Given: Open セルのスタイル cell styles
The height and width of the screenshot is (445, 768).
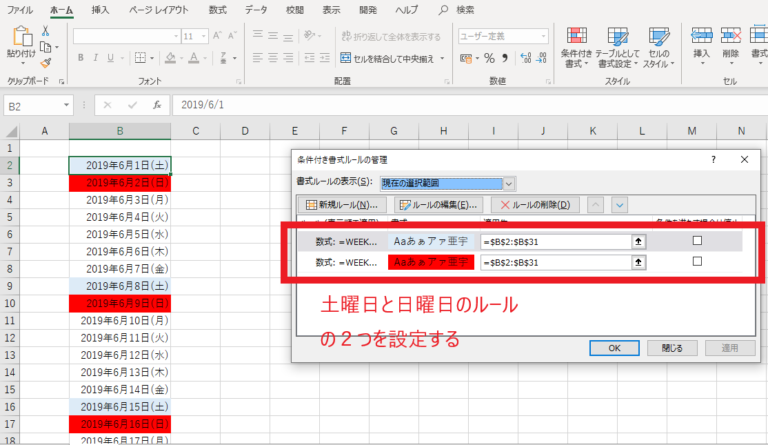Looking at the screenshot, I should (658, 47).
